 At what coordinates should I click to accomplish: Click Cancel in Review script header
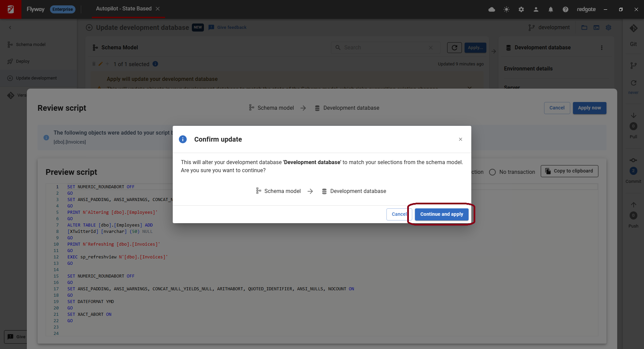tap(557, 108)
